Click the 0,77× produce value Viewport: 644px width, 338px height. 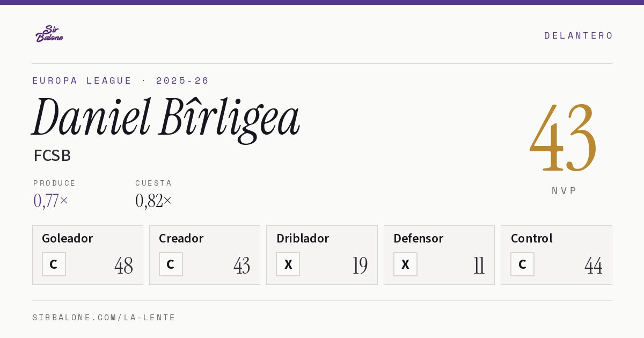point(51,201)
